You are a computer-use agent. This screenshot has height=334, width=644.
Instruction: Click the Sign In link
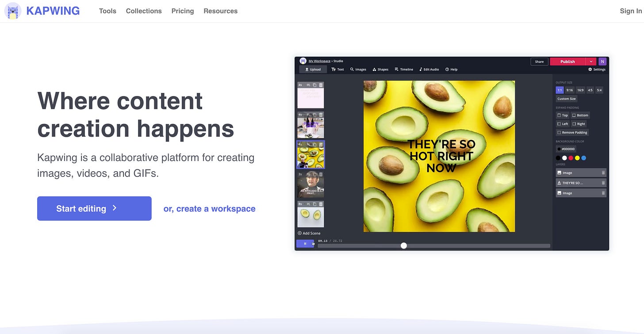pos(631,11)
